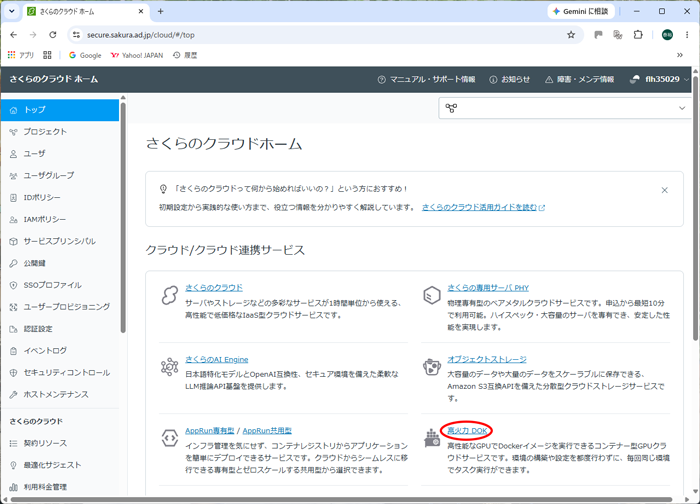Open the アプリ apps shortcut
700x504 pixels.
[21, 55]
